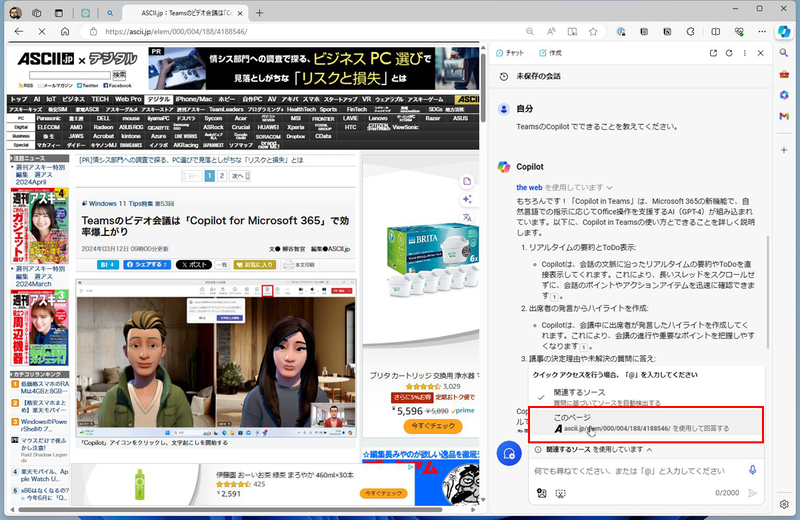Use the microphone for voice input
This screenshot has height=520, width=800.
[x=752, y=470]
